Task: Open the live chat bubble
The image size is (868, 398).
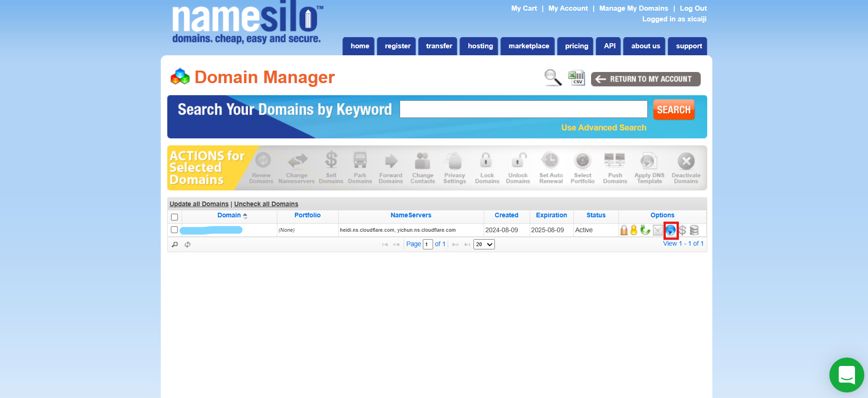Action: [846, 375]
